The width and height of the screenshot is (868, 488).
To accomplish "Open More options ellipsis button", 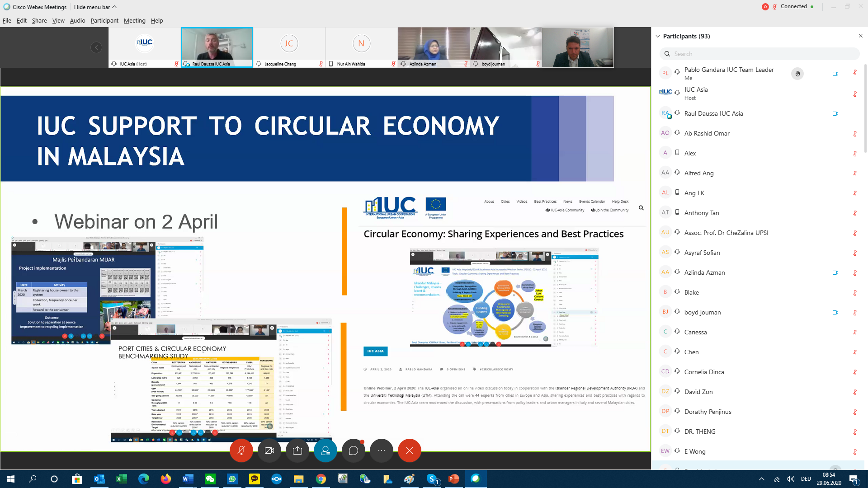I will click(382, 450).
